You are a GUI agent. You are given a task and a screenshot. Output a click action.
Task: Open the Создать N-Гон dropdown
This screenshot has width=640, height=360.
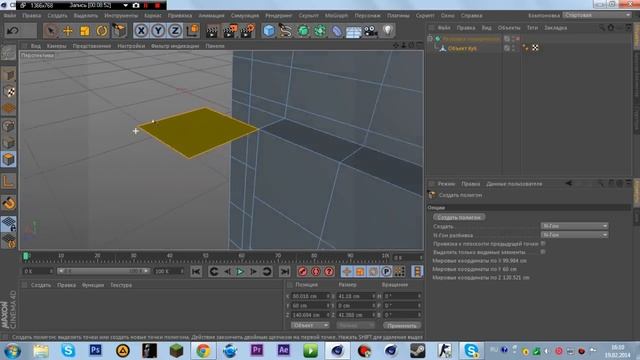point(574,226)
